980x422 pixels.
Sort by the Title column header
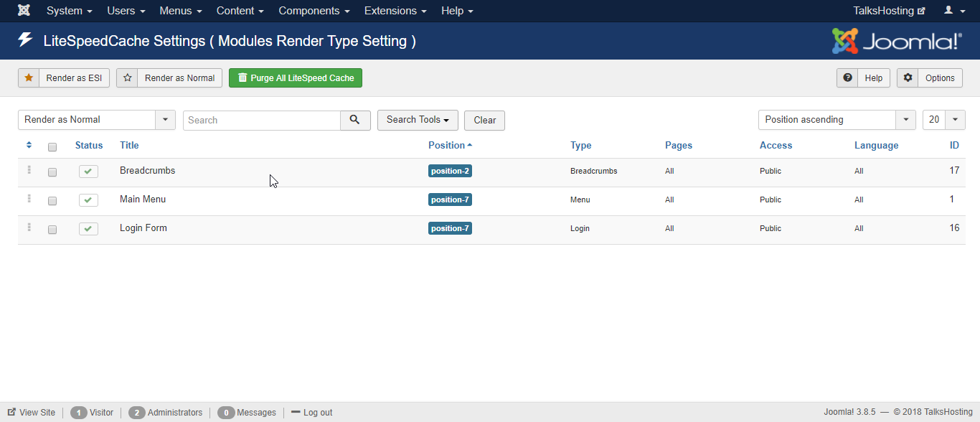(129, 145)
